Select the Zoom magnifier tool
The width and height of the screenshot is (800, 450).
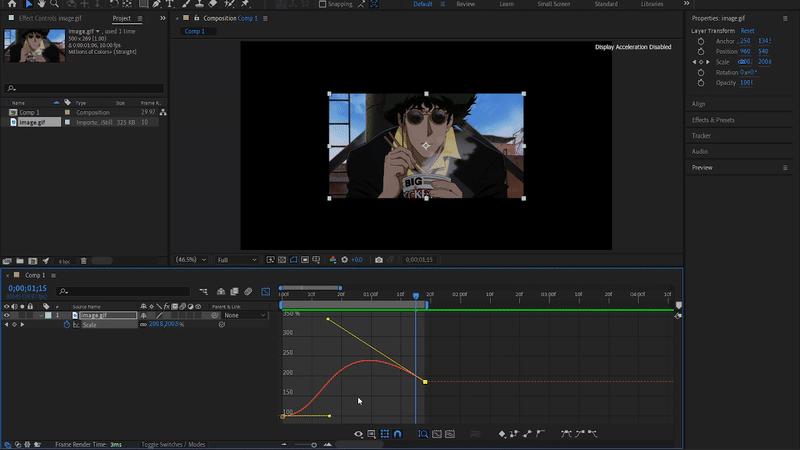(x=54, y=4)
